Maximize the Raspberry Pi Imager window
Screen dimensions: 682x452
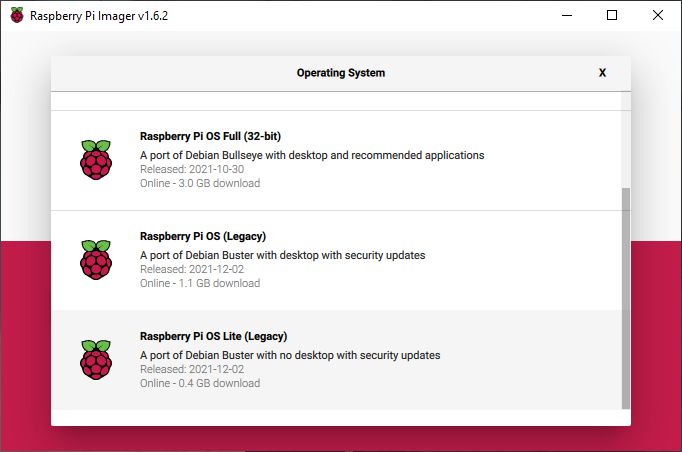point(612,15)
